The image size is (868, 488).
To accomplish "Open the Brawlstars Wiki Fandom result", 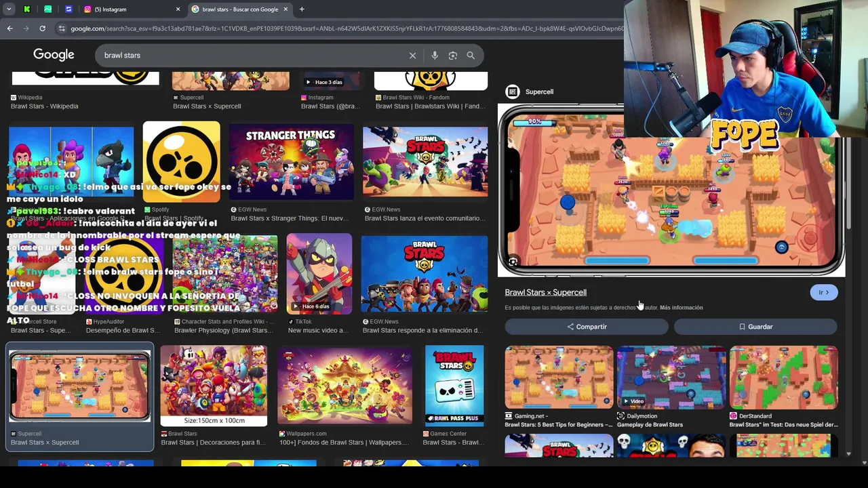I will 431,106.
